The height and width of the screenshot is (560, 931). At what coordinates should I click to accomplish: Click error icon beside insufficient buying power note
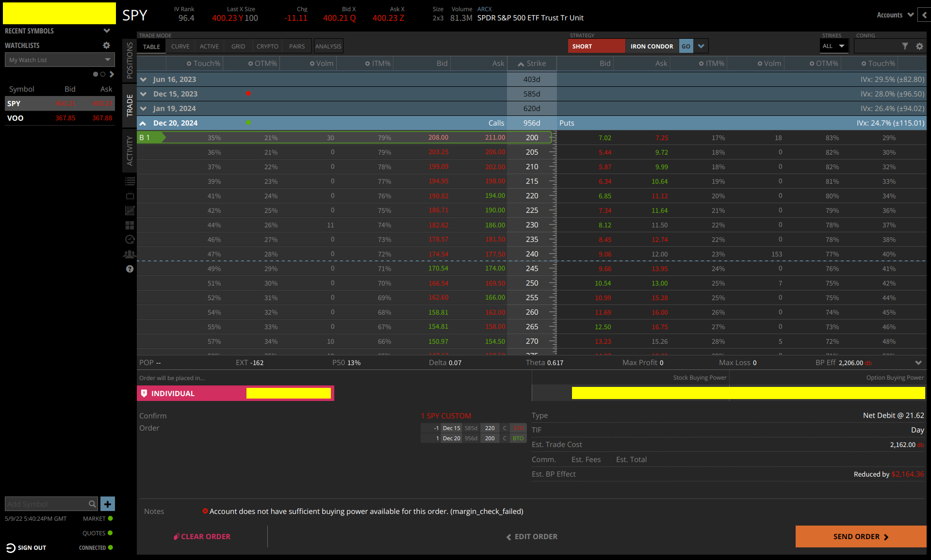(205, 511)
